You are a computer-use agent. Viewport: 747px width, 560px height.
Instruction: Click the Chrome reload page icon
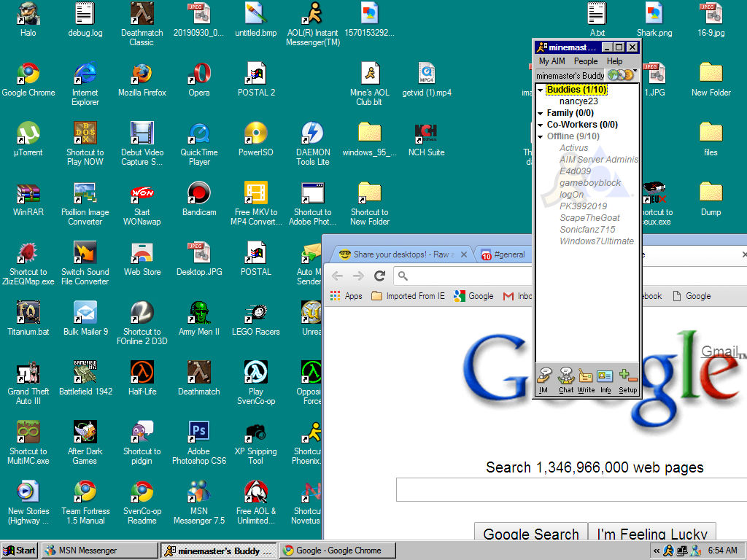(379, 276)
